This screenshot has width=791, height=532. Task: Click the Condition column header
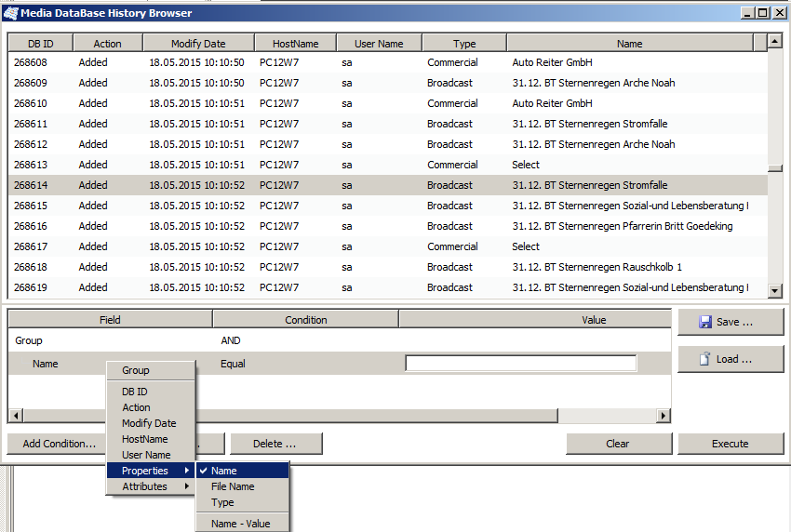click(306, 320)
